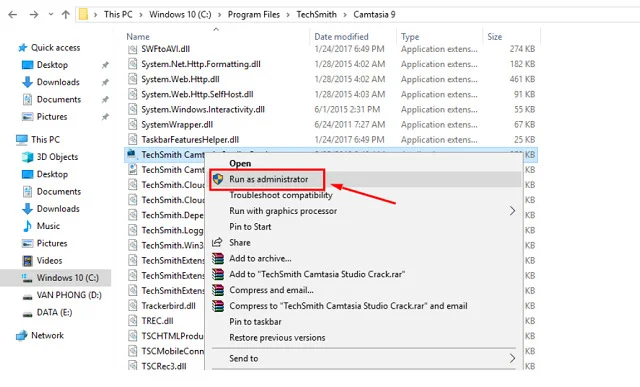Expand Run with graphics processor submenu arrow
The height and width of the screenshot is (387, 640).
tap(512, 211)
